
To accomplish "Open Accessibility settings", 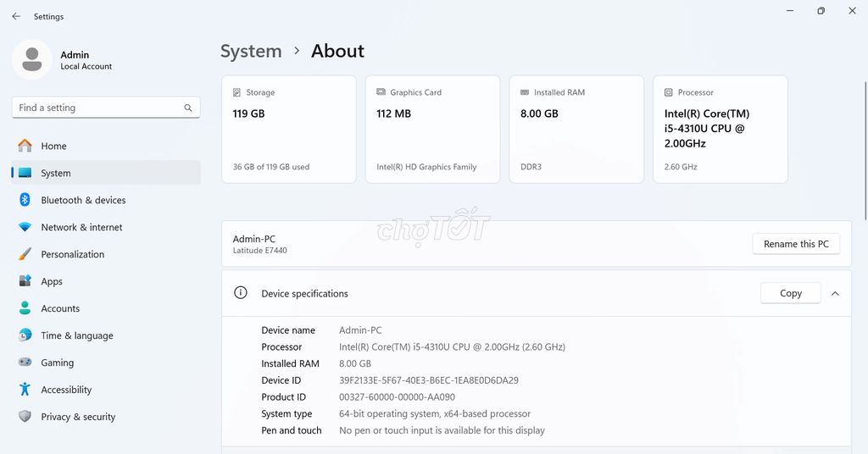I will (106, 390).
